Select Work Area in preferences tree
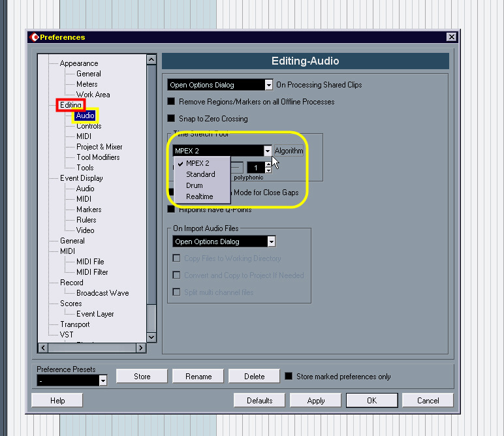This screenshot has width=504, height=436. (x=93, y=95)
